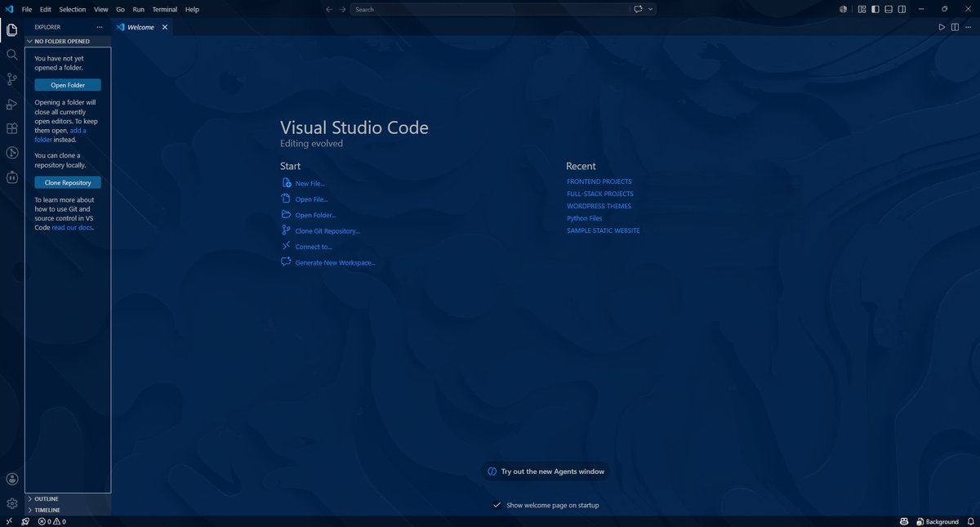Open the Source Control view icon
980x527 pixels.
[12, 79]
